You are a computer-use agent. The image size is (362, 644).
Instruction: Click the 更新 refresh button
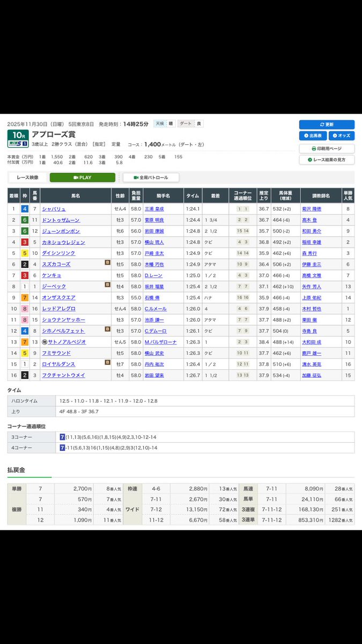click(x=327, y=125)
